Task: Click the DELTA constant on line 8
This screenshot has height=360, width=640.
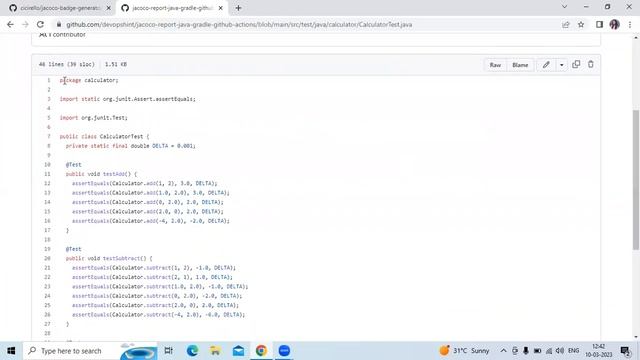Action: coord(160,146)
